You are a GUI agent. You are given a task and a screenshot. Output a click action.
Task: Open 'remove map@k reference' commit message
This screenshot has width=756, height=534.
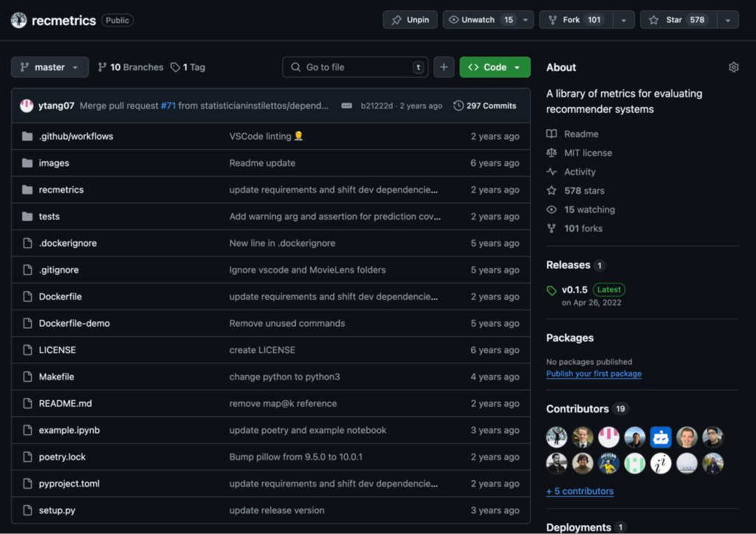click(x=283, y=403)
